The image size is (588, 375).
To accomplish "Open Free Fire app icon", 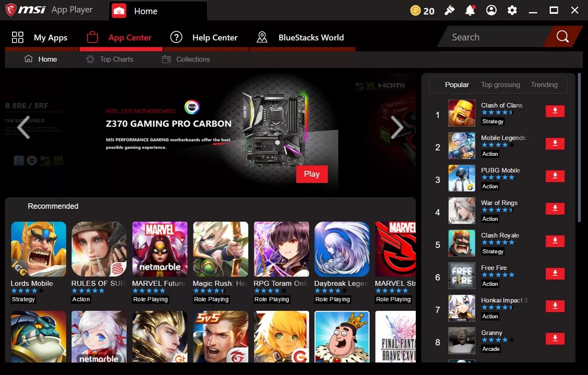I will (462, 275).
